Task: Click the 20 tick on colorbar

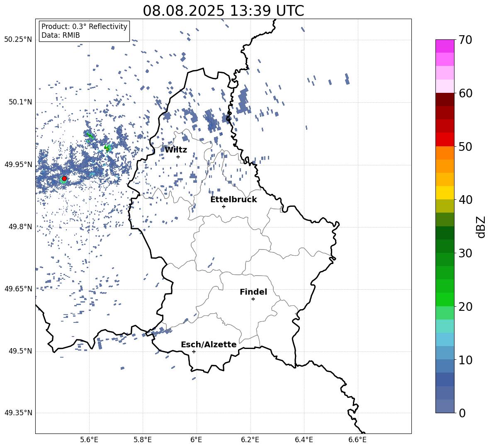Action: (465, 306)
